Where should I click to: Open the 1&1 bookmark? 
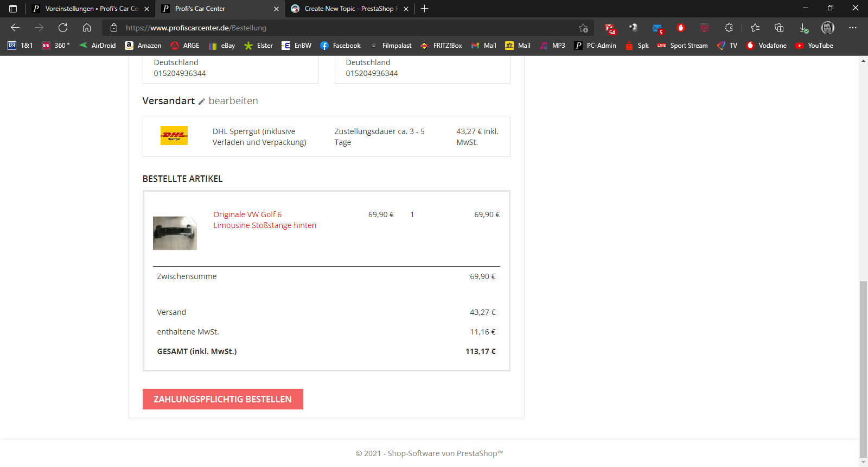20,46
